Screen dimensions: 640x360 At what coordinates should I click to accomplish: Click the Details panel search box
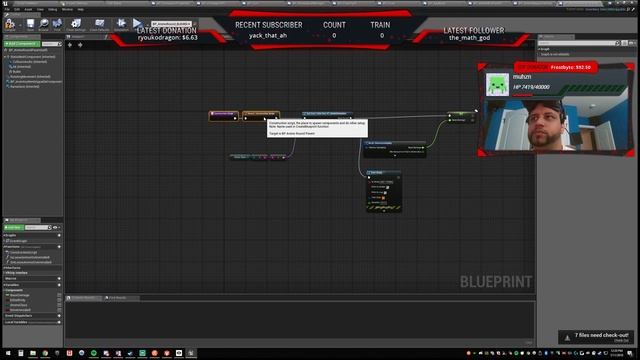point(577,43)
